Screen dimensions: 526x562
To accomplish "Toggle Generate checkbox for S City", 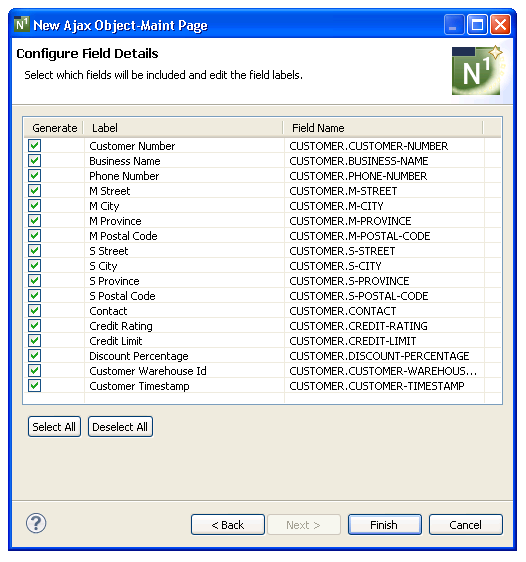I will [x=35, y=266].
